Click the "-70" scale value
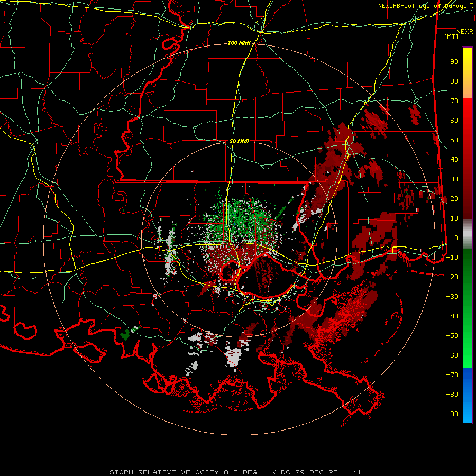Viewport: 476px width, 476px height. click(452, 375)
